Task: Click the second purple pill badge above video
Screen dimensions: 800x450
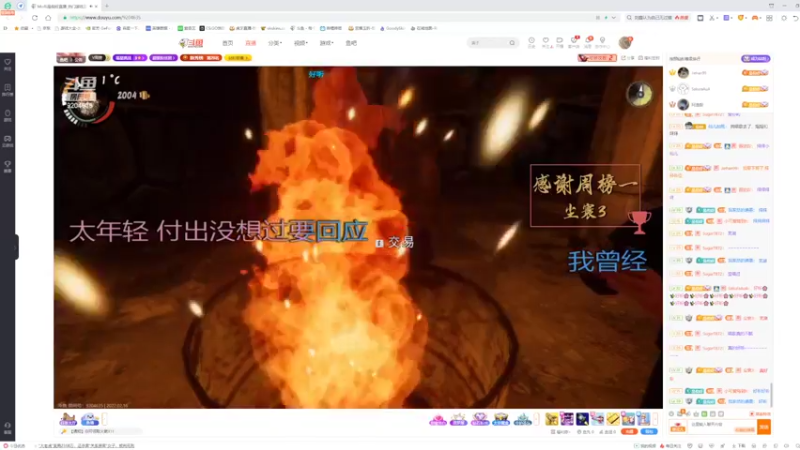Action: [163, 58]
